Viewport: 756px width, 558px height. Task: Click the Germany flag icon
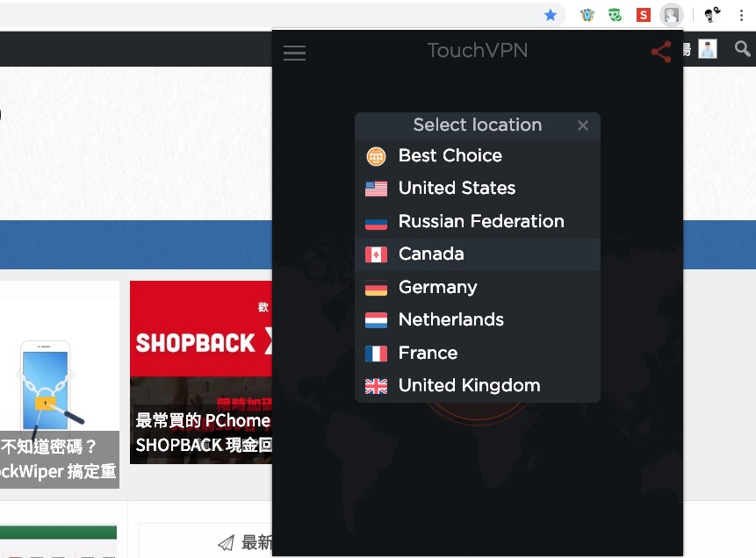coord(376,288)
